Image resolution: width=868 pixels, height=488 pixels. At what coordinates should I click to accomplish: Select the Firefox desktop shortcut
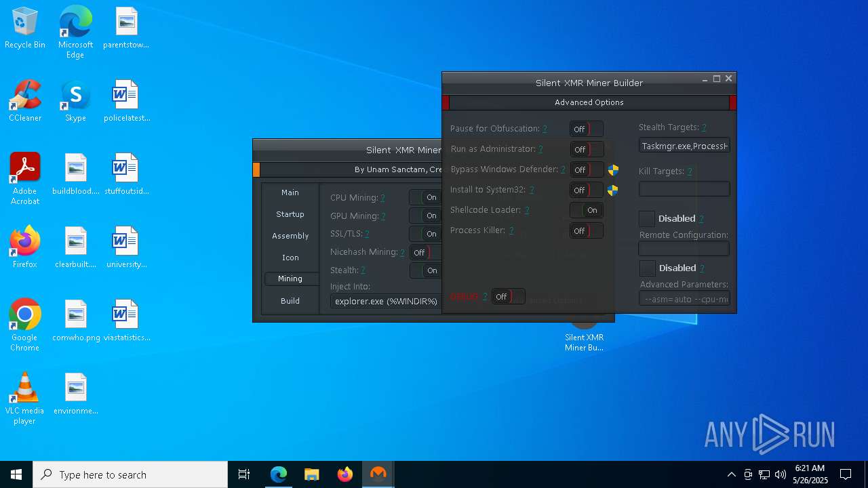click(x=25, y=247)
